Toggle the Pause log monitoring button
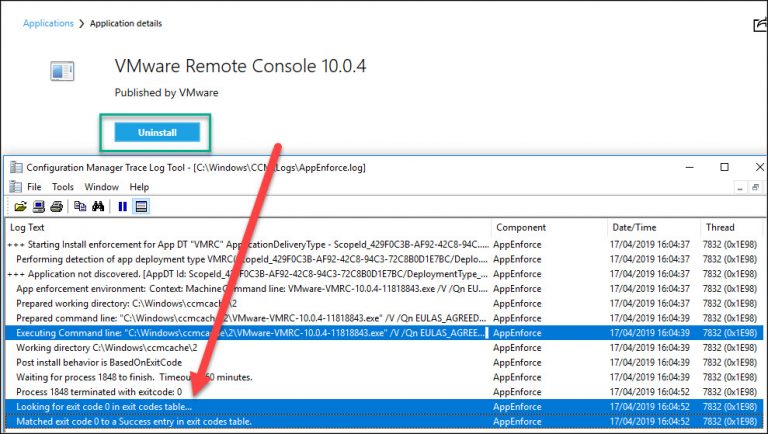The height and width of the screenshot is (434, 768). pyautogui.click(x=122, y=207)
